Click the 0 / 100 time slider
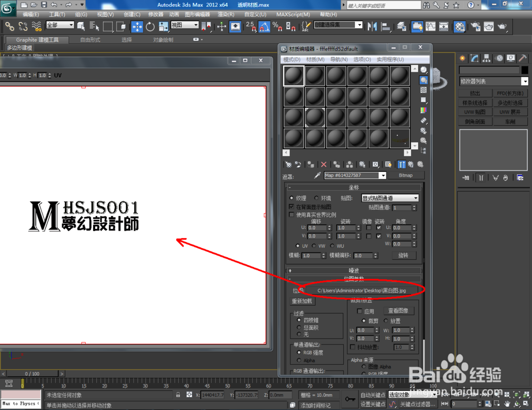Screen dimensions: 532x410 [32, 374]
